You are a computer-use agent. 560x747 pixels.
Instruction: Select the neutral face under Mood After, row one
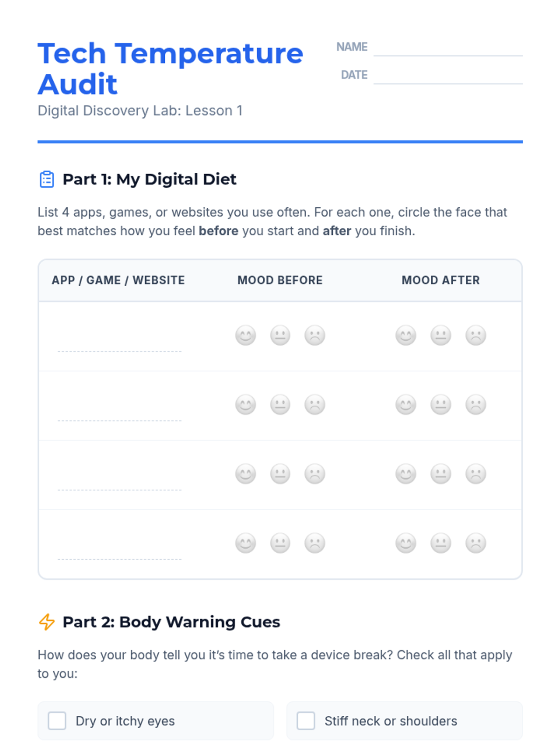(441, 335)
